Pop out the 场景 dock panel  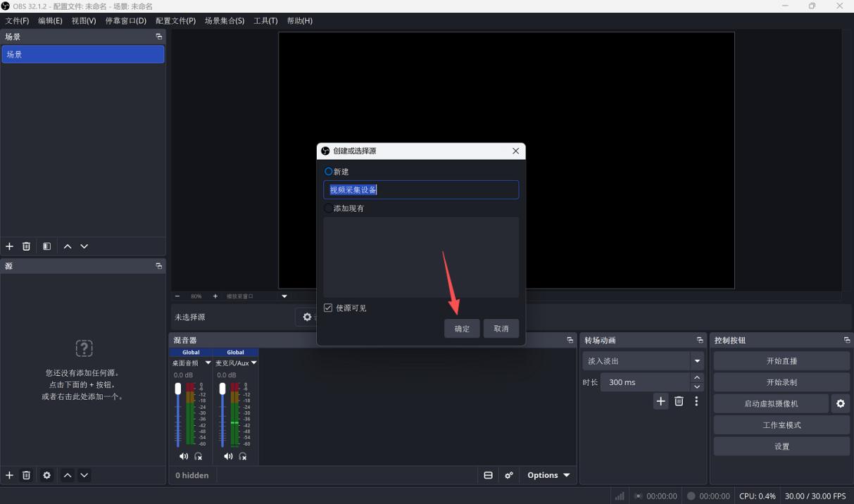[x=158, y=37]
